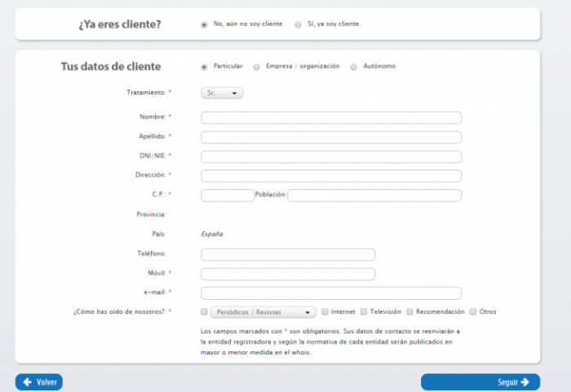Click the Volver back button

tap(39, 381)
